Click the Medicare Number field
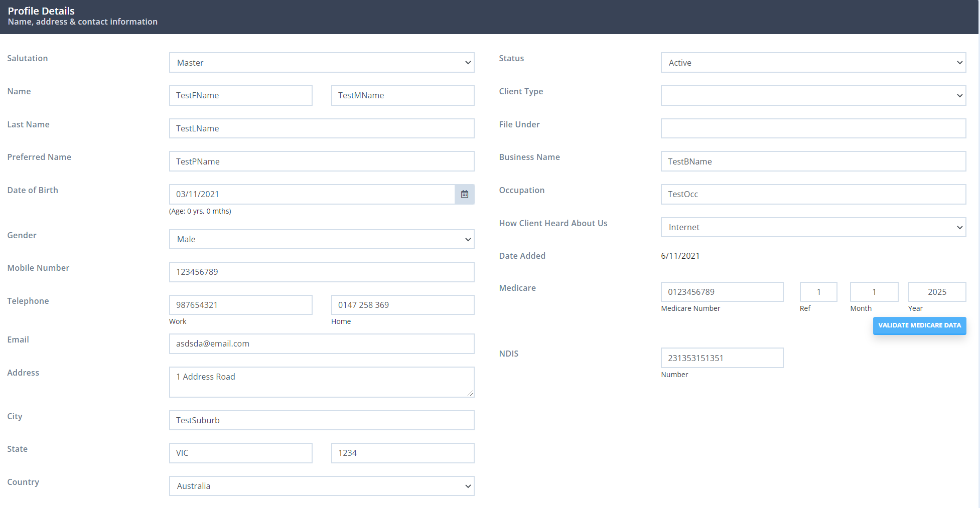This screenshot has width=980, height=508. (722, 292)
